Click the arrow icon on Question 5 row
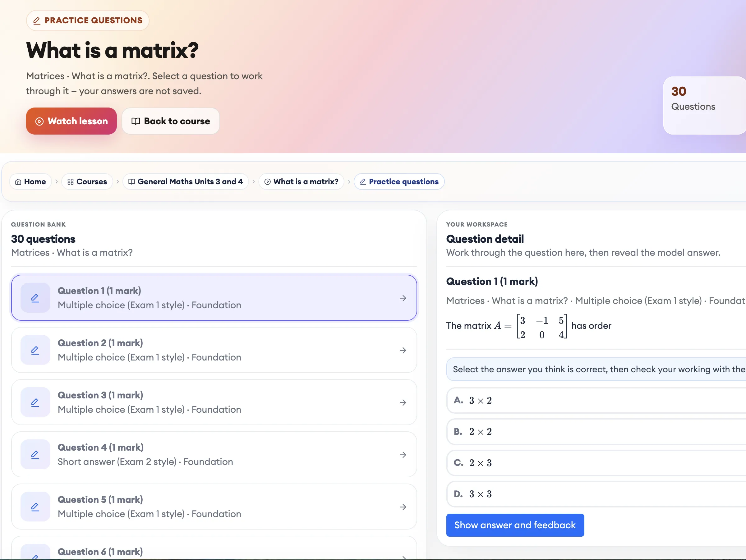 click(403, 507)
